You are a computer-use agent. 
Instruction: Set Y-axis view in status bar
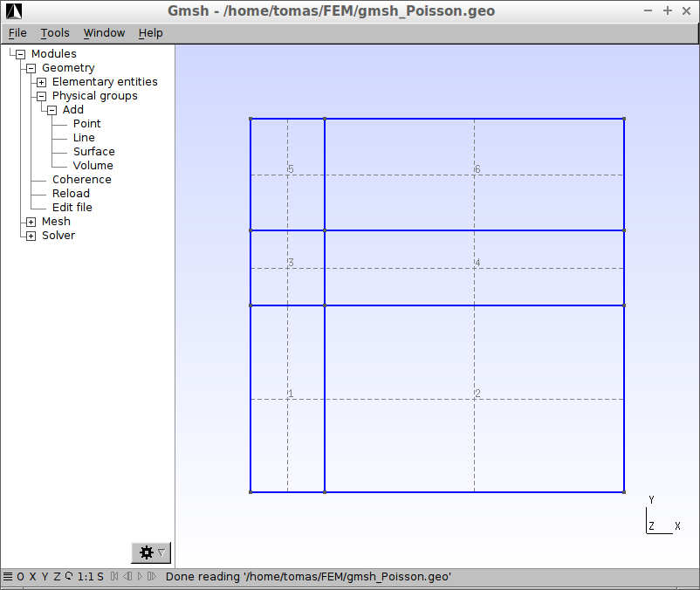point(45,577)
